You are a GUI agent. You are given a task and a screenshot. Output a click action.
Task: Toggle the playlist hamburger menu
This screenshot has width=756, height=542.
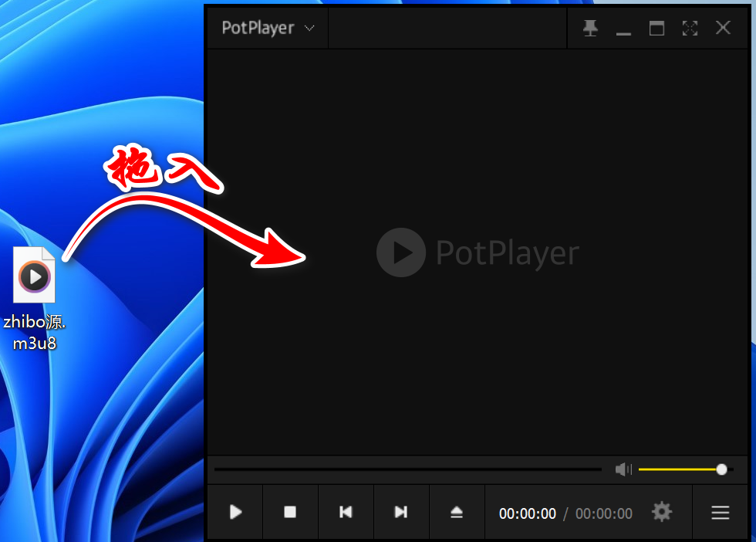click(720, 512)
